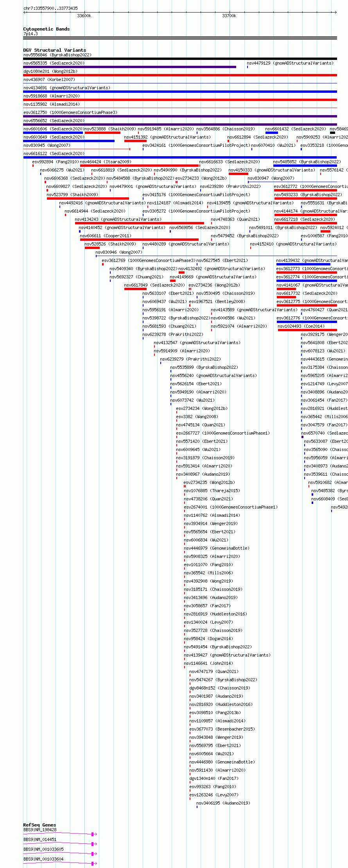348x868 pixels.
Task: Click the nsv6612894 (Sedlazeck2020) label
Action: (258, 137)
